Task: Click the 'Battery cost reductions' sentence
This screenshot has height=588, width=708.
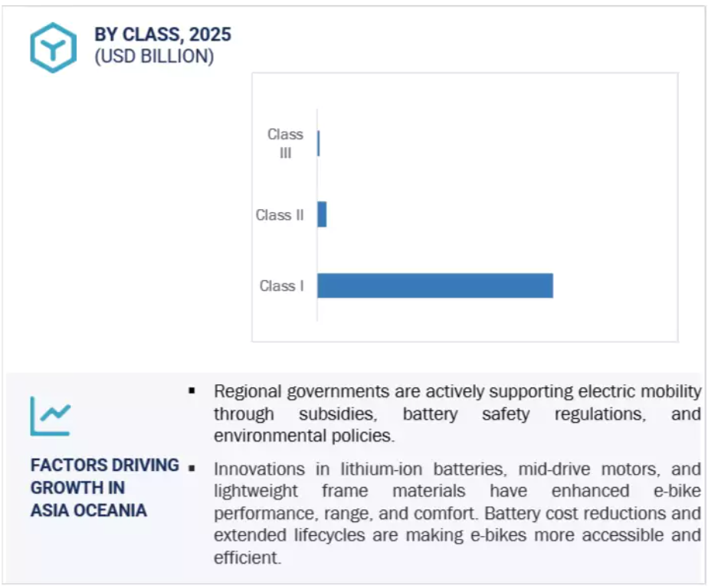Action: 457,535
